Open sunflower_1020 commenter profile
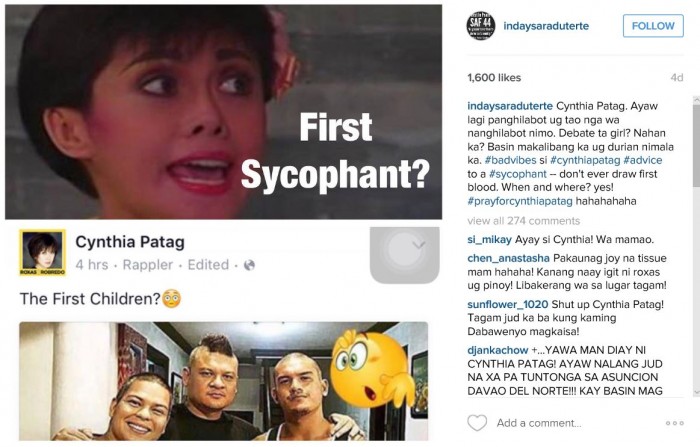 click(508, 304)
